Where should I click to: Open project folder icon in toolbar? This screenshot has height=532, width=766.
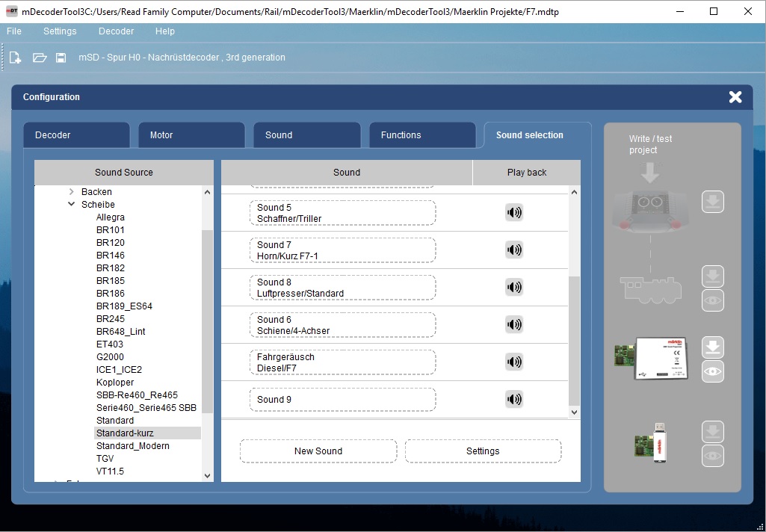click(x=40, y=58)
